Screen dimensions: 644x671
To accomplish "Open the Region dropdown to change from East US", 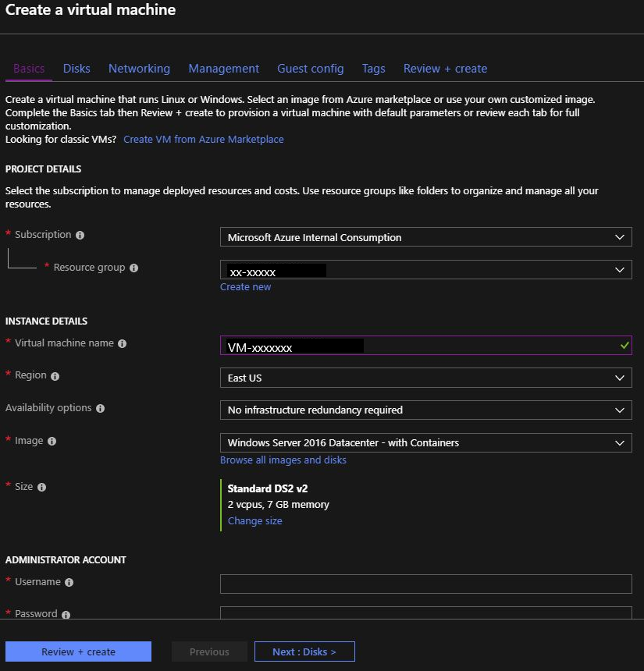I will click(425, 377).
